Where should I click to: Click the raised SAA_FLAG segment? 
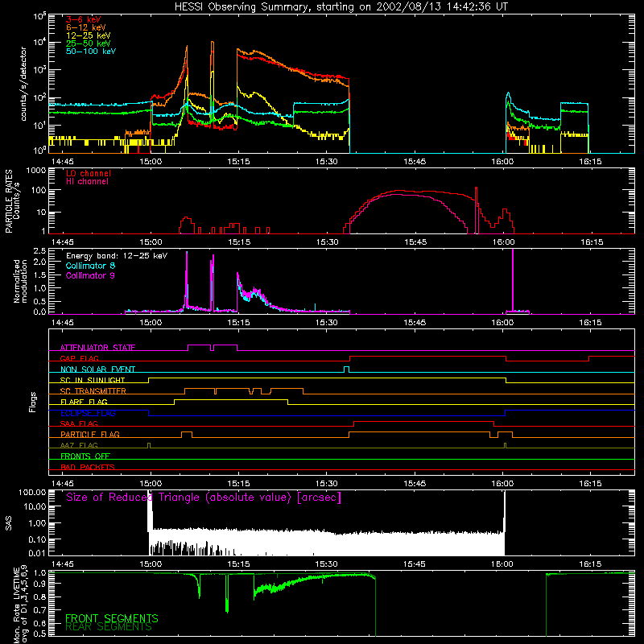423,421
